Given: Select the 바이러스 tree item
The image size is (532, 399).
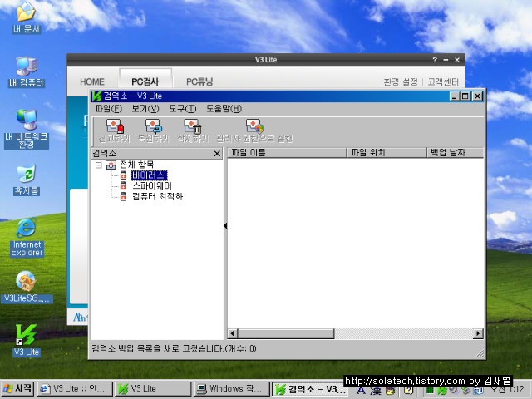Looking at the screenshot, I should coord(149,175).
